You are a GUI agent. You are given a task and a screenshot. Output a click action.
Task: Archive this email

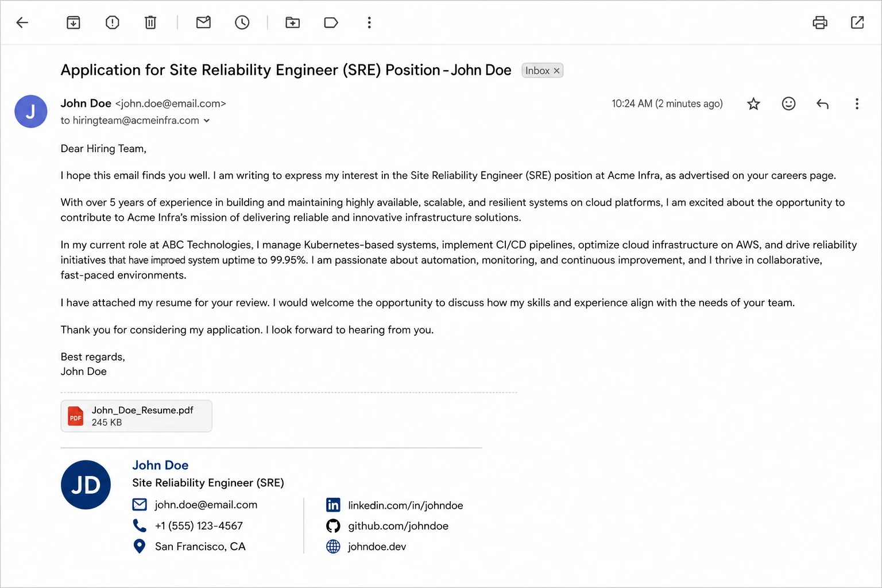point(73,22)
